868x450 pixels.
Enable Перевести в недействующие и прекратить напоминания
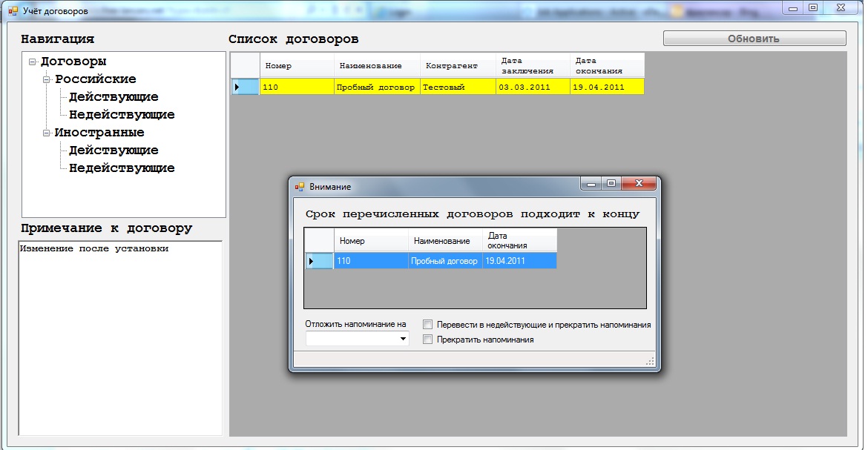pos(427,324)
